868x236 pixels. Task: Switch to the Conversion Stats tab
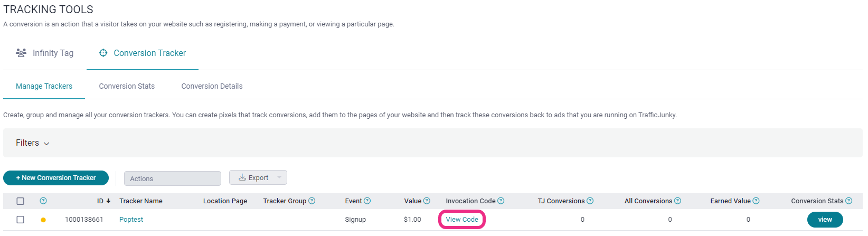tap(127, 86)
